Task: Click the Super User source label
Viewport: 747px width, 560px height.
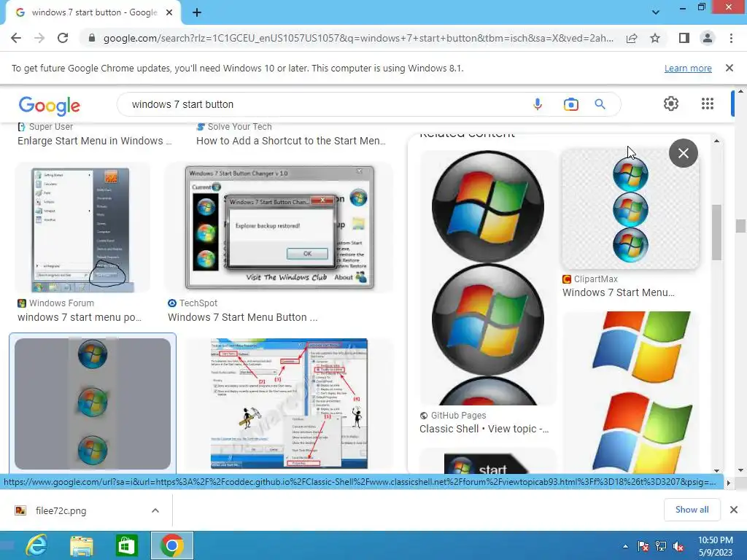Action: pyautogui.click(x=50, y=127)
